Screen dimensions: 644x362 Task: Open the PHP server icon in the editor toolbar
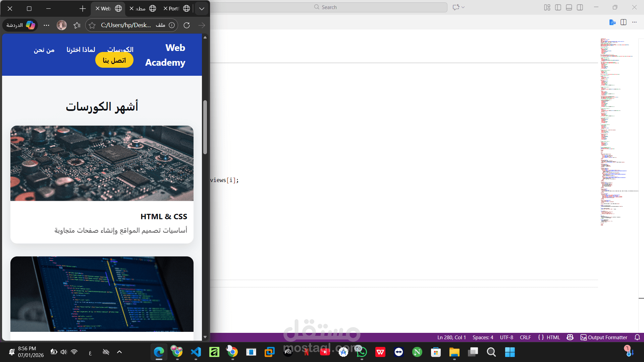point(612,22)
